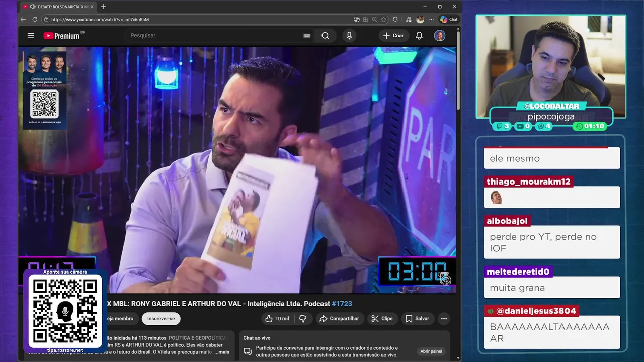Click Inscrever-se subscribe button

161,319
